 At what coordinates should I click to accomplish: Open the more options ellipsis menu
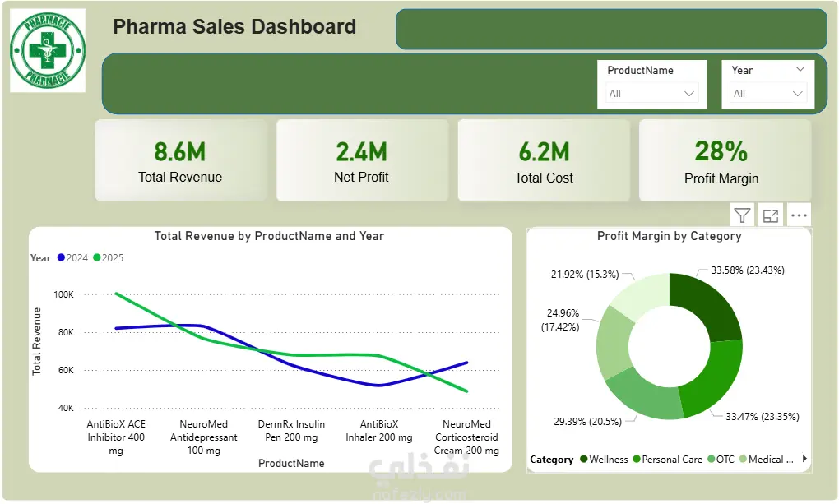click(x=799, y=215)
